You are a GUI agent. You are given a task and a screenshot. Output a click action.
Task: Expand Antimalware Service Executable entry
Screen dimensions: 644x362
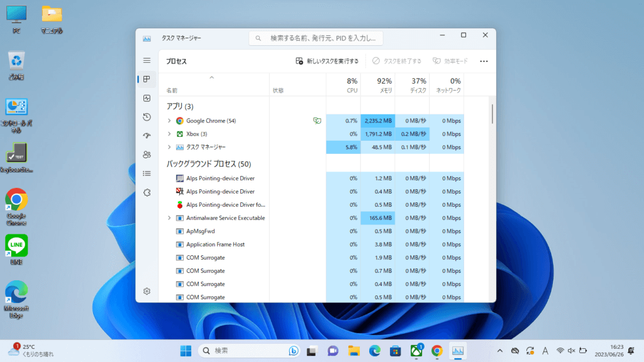(x=169, y=218)
